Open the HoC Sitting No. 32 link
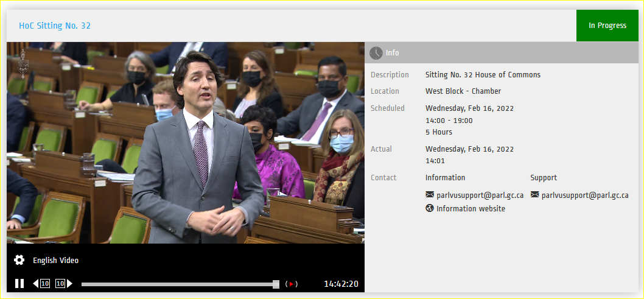644x299 pixels. coord(55,26)
